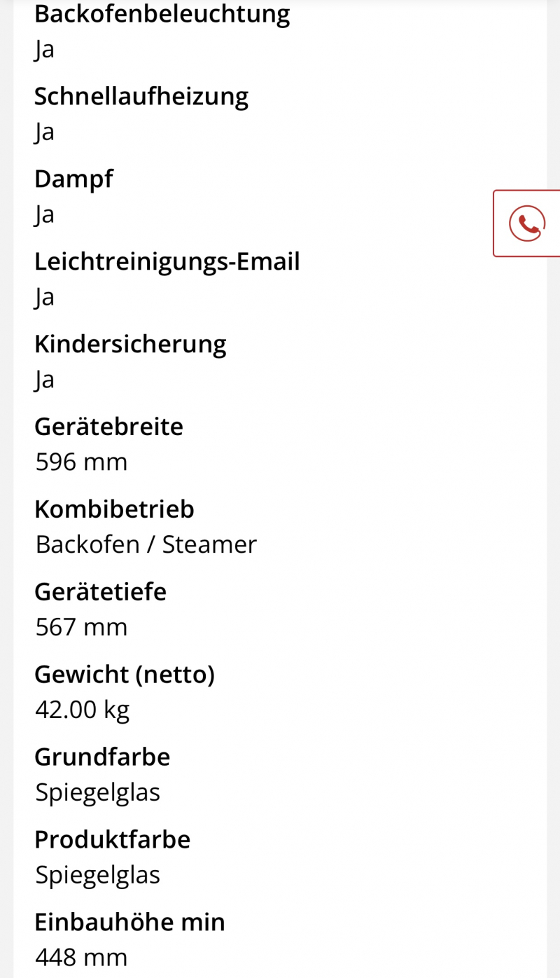Click the Backofen / Steamer value

[146, 545]
